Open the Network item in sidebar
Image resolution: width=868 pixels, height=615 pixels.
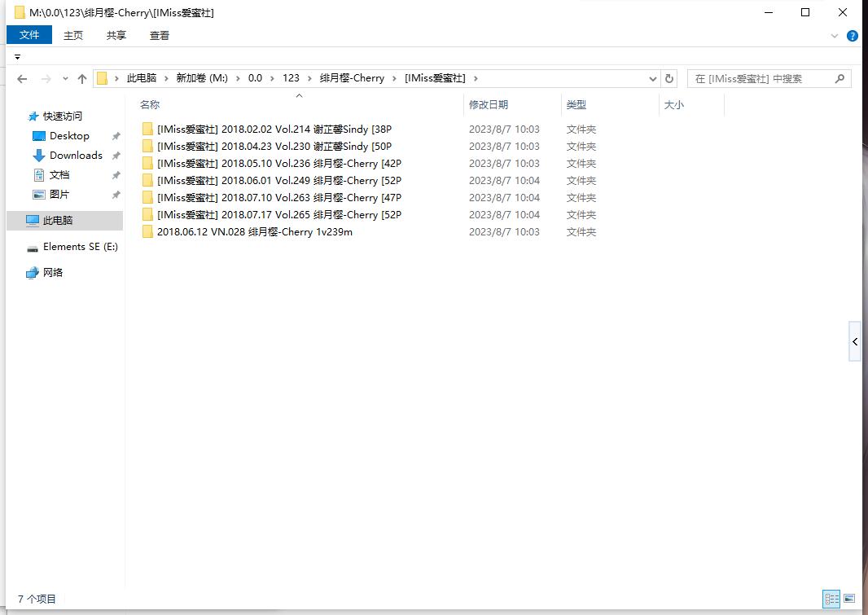(53, 273)
